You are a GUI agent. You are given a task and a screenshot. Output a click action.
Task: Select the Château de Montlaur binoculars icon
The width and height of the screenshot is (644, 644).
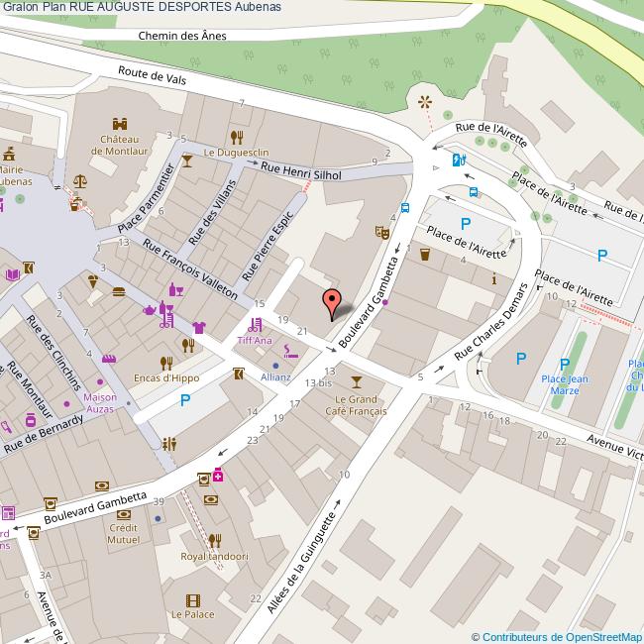coord(120,125)
